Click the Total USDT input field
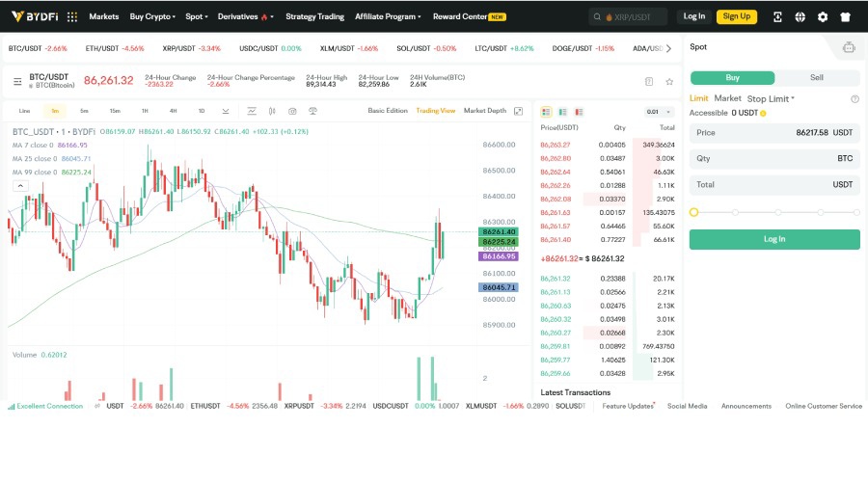 [774, 185]
